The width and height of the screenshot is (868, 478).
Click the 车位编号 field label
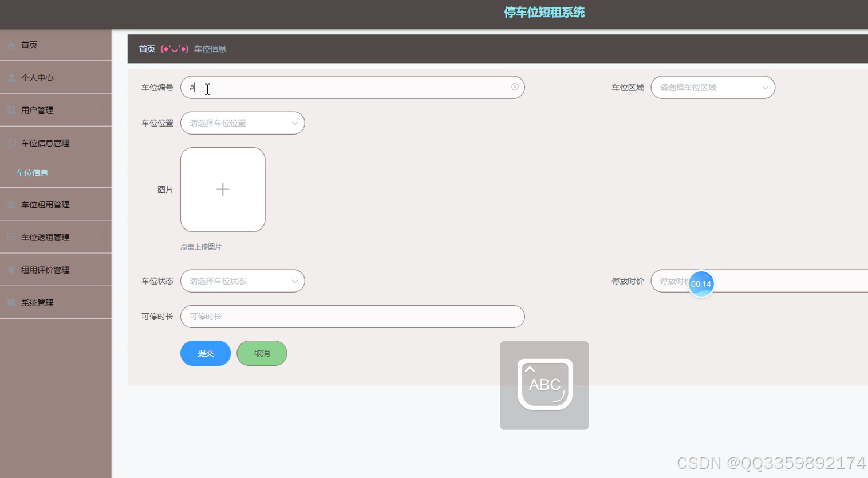pyautogui.click(x=157, y=88)
